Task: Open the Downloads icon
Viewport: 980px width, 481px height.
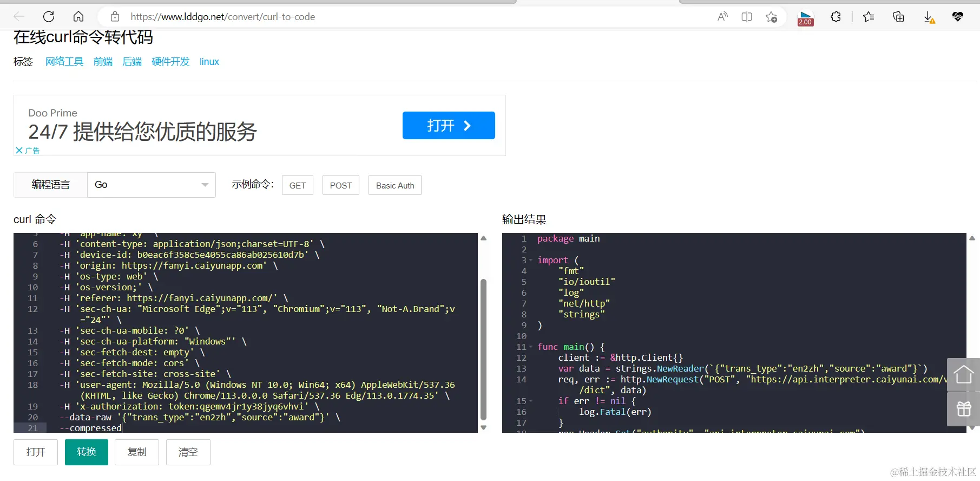Action: point(929,17)
